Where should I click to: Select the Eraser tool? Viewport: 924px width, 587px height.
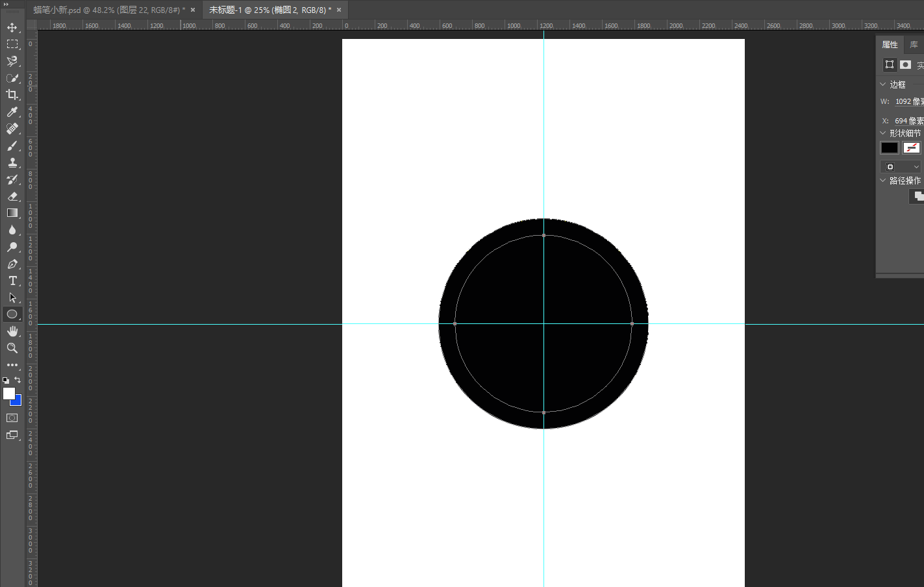click(x=12, y=196)
